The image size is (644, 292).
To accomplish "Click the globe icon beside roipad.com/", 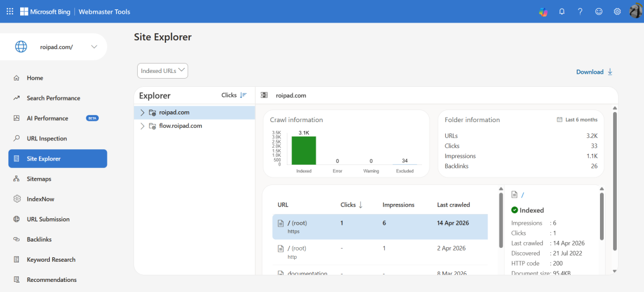I will [21, 47].
